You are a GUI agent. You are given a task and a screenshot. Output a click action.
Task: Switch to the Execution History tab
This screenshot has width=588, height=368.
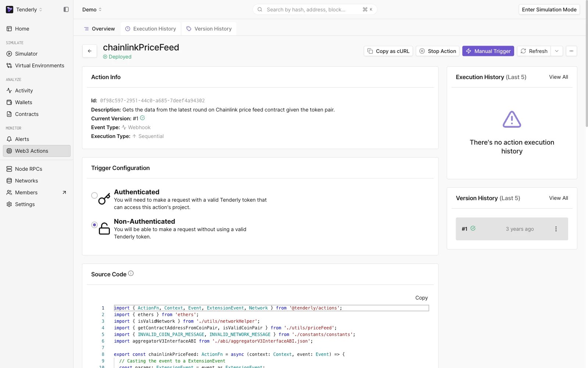[x=151, y=29]
